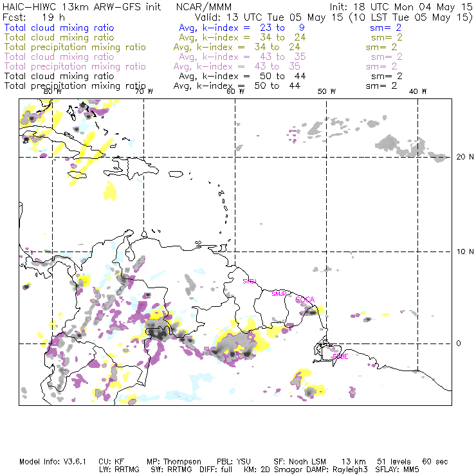Screen dimensions: 476x476
Task: Click the "Init: 18 UTC Mon 04 May 15" text
Action: click(401, 7)
